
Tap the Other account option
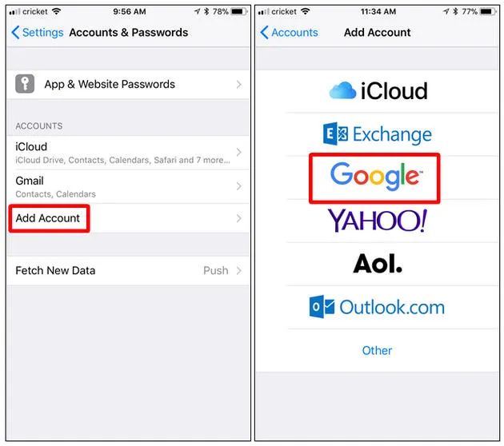377,351
